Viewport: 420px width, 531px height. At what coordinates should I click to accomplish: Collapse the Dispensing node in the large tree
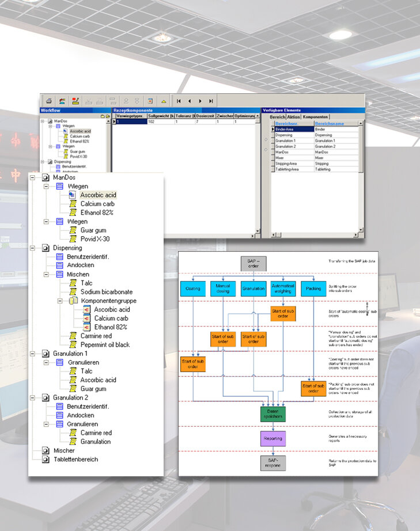coord(32,248)
